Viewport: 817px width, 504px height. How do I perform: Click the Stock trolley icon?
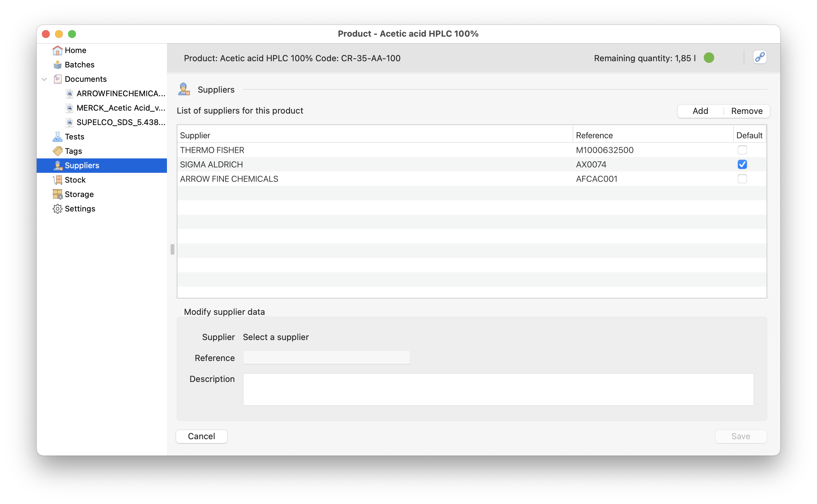(57, 180)
